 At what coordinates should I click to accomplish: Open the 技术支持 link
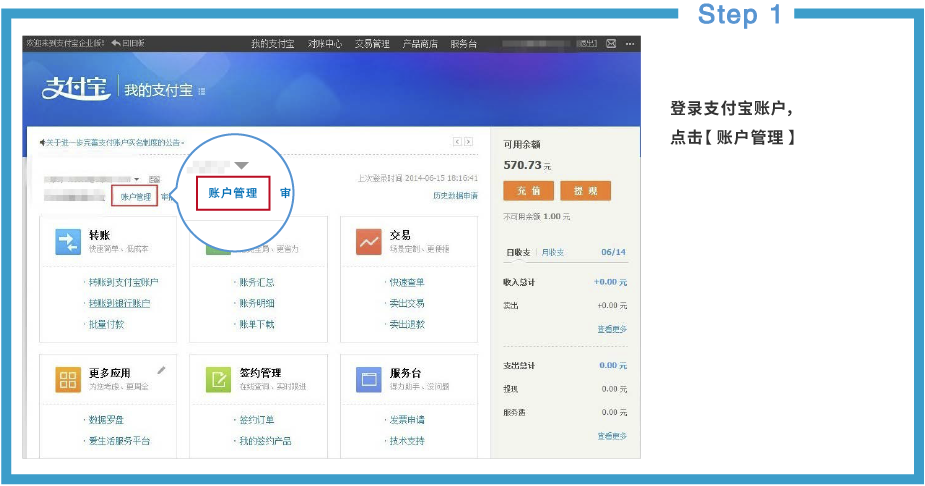click(407, 441)
